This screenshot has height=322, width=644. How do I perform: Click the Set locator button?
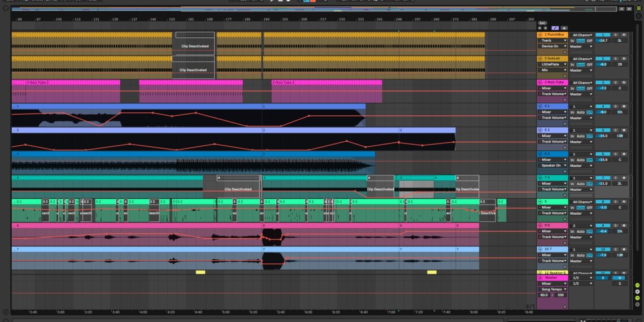(x=542, y=23)
